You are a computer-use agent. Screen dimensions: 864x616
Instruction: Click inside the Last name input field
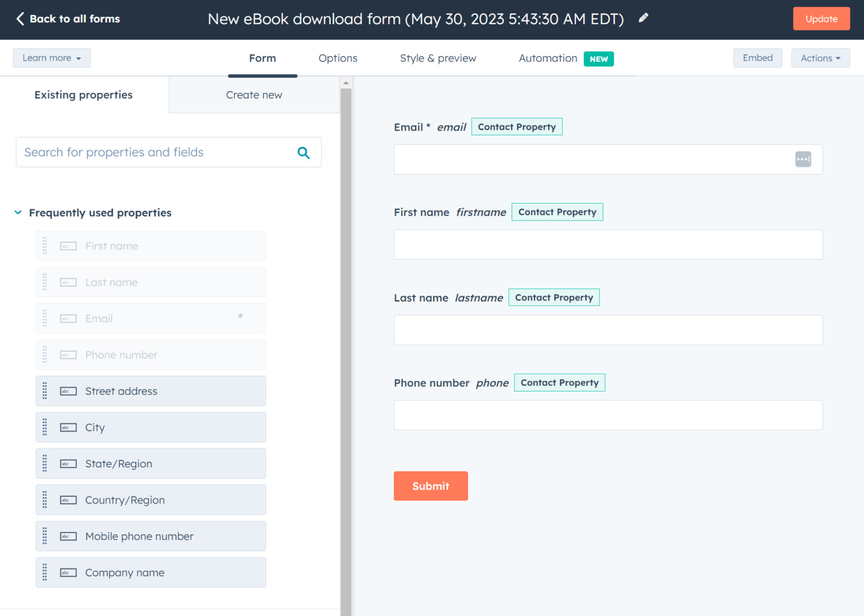(607, 330)
